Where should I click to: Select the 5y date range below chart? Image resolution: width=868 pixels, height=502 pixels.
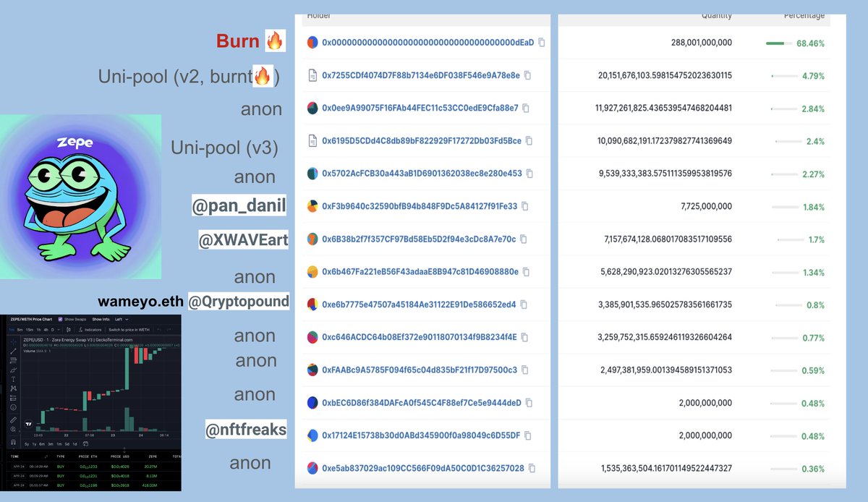click(x=27, y=444)
